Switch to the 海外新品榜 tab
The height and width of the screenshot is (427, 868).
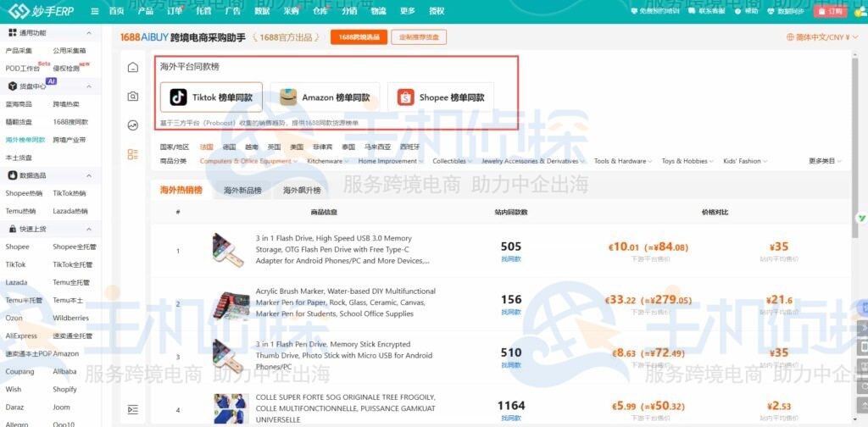[242, 191]
